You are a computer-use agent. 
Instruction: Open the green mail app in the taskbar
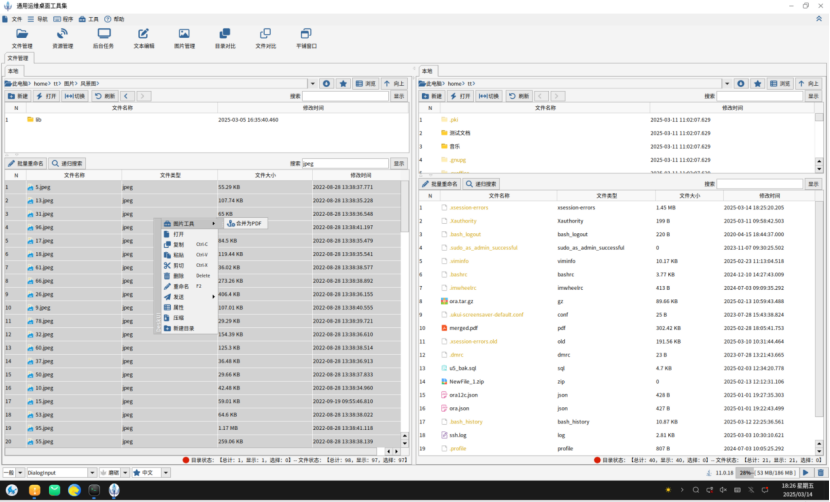click(55, 490)
